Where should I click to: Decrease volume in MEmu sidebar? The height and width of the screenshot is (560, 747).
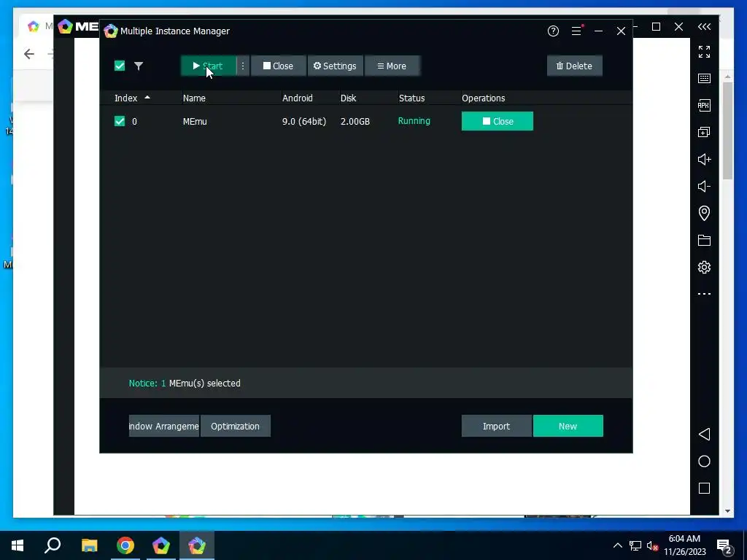click(x=704, y=186)
